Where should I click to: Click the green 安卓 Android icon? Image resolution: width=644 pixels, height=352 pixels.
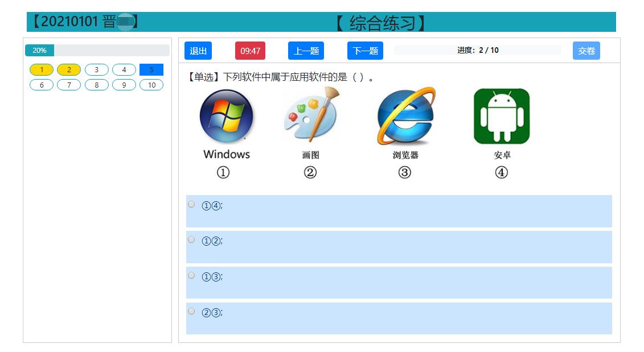tap(502, 116)
